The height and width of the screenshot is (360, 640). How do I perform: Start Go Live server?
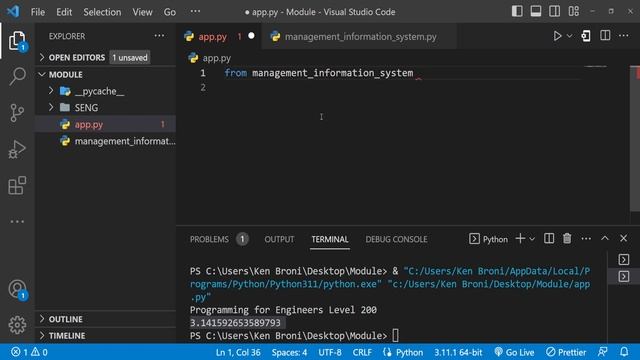(514, 352)
